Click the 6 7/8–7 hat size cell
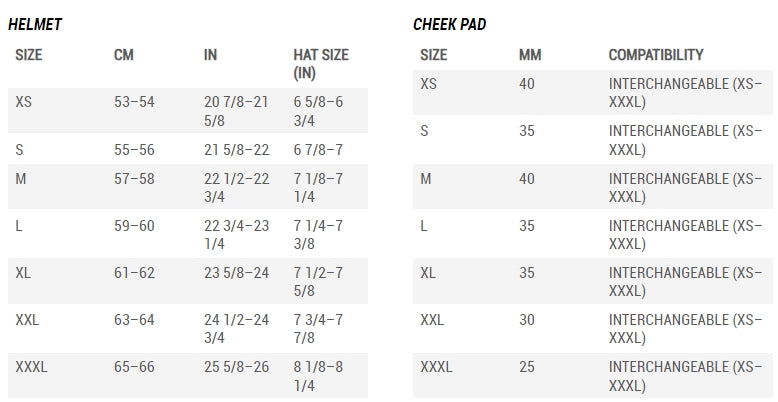778x402 pixels. [318, 149]
